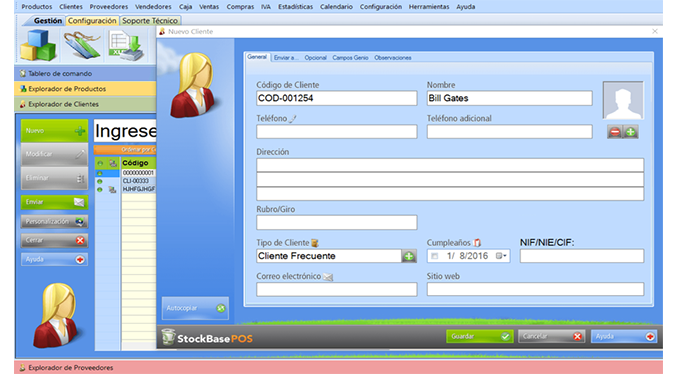Image resolution: width=678 pixels, height=374 pixels.
Task: Click the colored cubes products icon
Action: coord(38,45)
